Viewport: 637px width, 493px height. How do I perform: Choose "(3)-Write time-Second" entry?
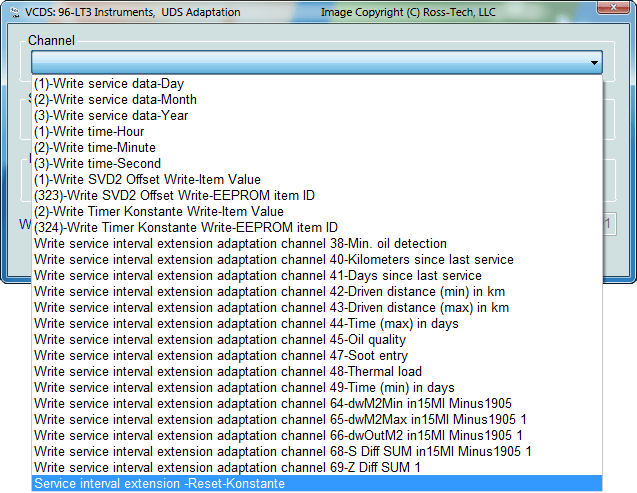pos(317,164)
